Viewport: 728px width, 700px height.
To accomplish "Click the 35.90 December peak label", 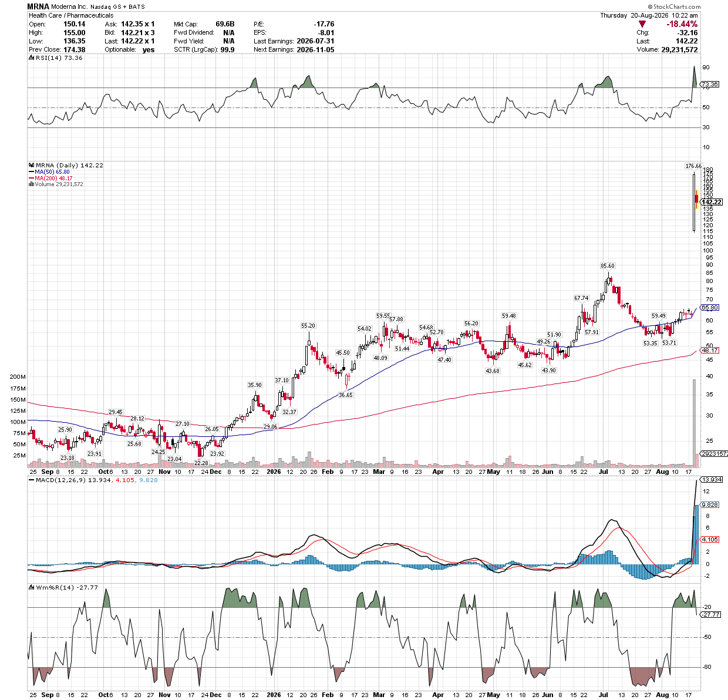I will [x=254, y=385].
